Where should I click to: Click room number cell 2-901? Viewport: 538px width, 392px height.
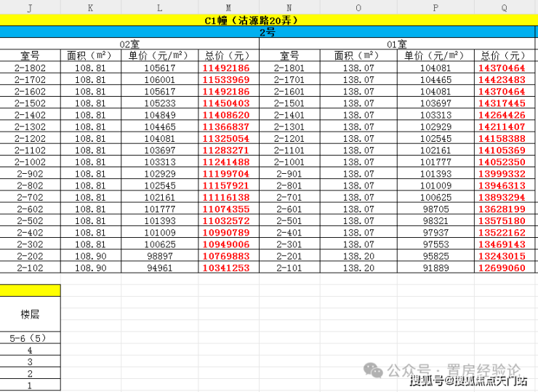pyautogui.click(x=289, y=174)
